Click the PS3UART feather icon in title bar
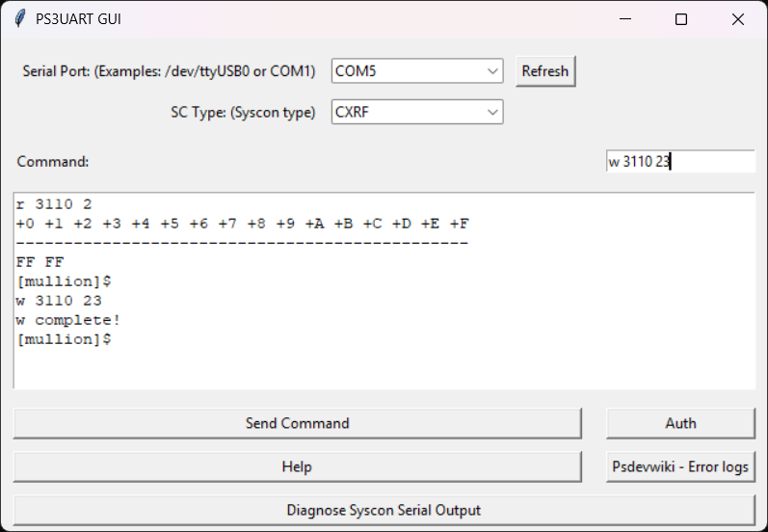Screen dimensions: 768x532 click(18, 19)
